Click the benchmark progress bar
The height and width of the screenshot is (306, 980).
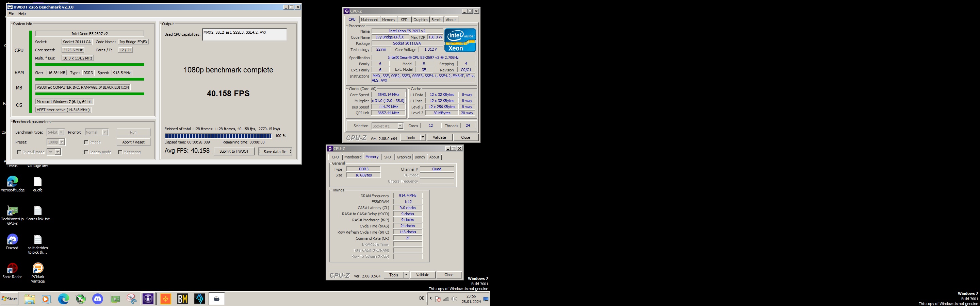point(218,136)
